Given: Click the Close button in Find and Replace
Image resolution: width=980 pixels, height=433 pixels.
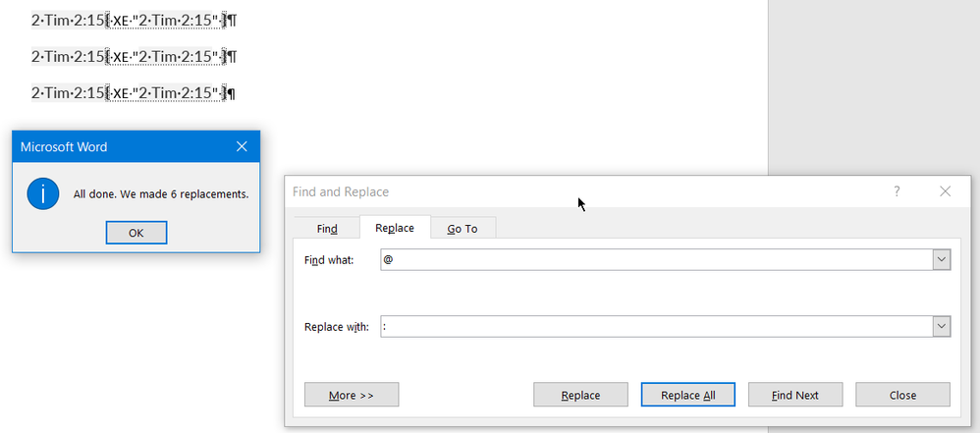Looking at the screenshot, I should tap(902, 395).
